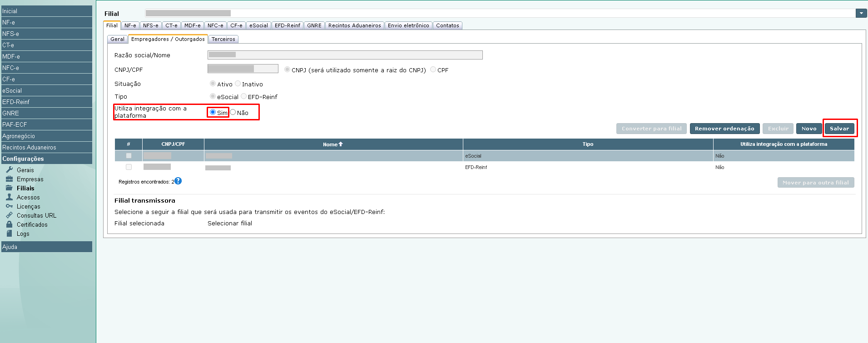
Task: Click the Excluir button
Action: coord(778,129)
